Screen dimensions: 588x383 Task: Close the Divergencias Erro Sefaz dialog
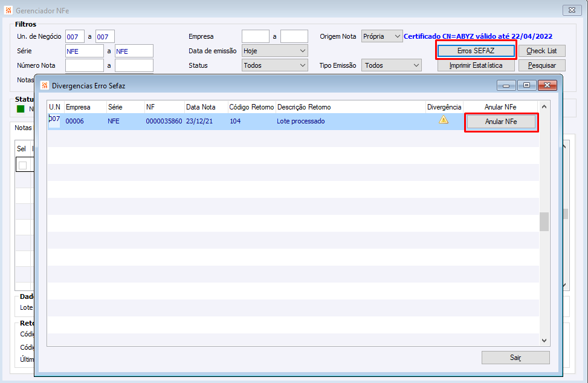[x=547, y=85]
